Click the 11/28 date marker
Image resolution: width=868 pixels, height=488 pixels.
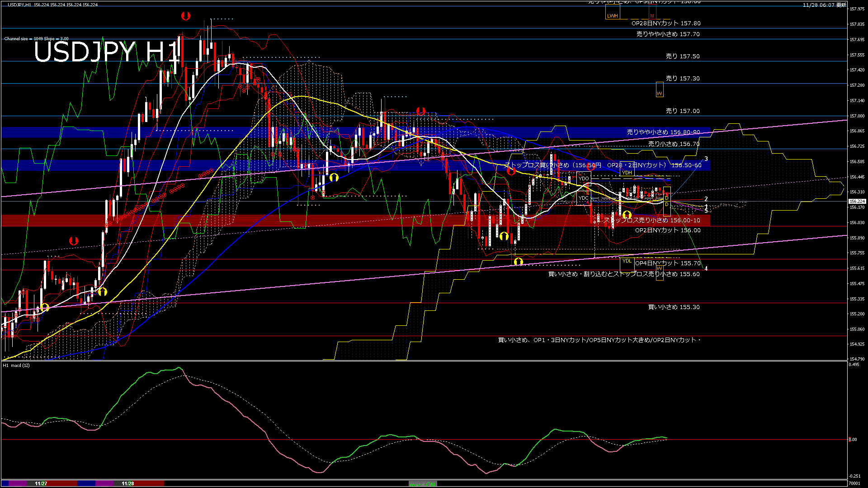pyautogui.click(x=128, y=483)
